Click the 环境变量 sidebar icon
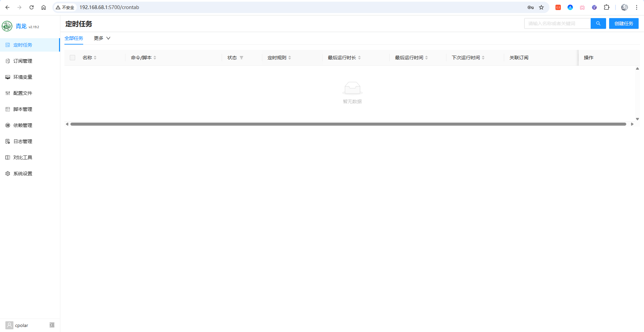 pyautogui.click(x=8, y=77)
